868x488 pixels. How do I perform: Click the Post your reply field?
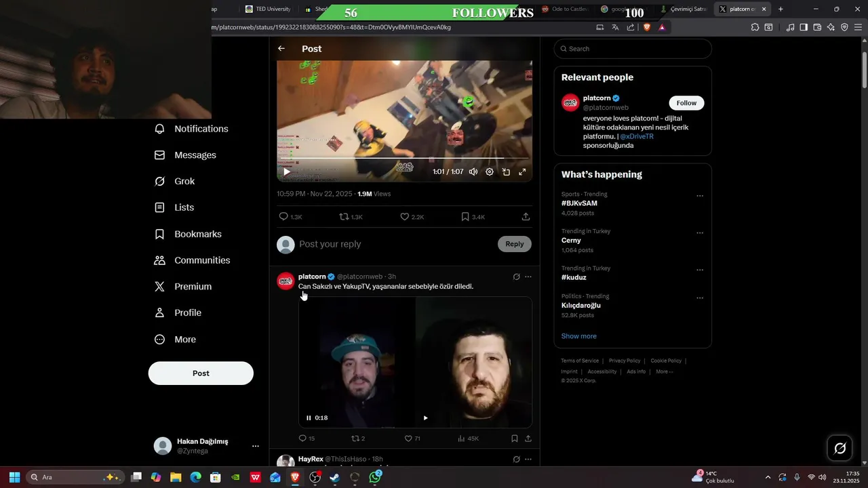point(393,244)
